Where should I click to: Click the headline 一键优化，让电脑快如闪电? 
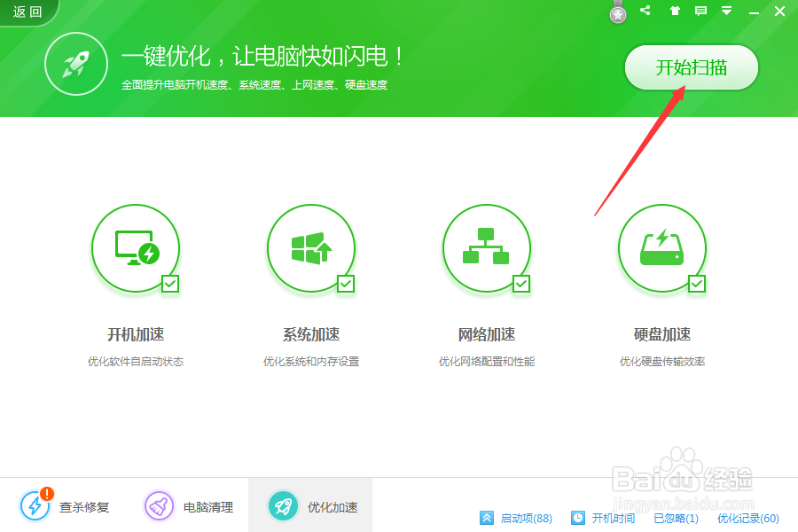point(263,56)
